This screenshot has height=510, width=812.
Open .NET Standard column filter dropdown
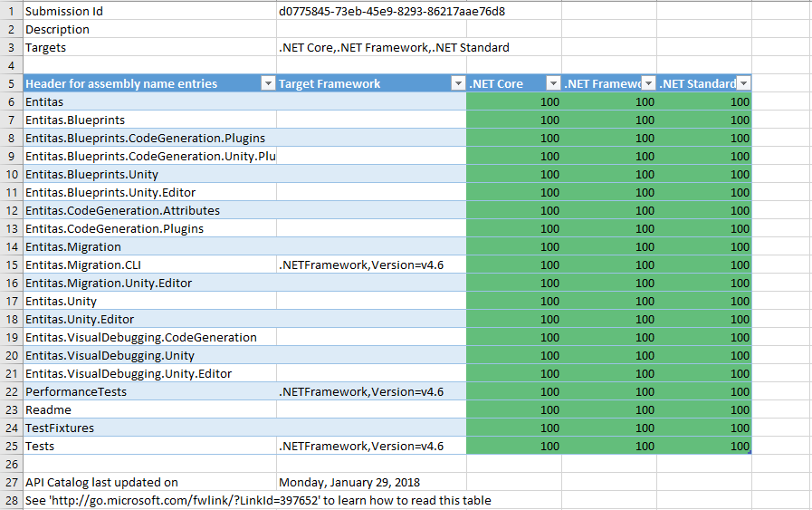point(743,83)
